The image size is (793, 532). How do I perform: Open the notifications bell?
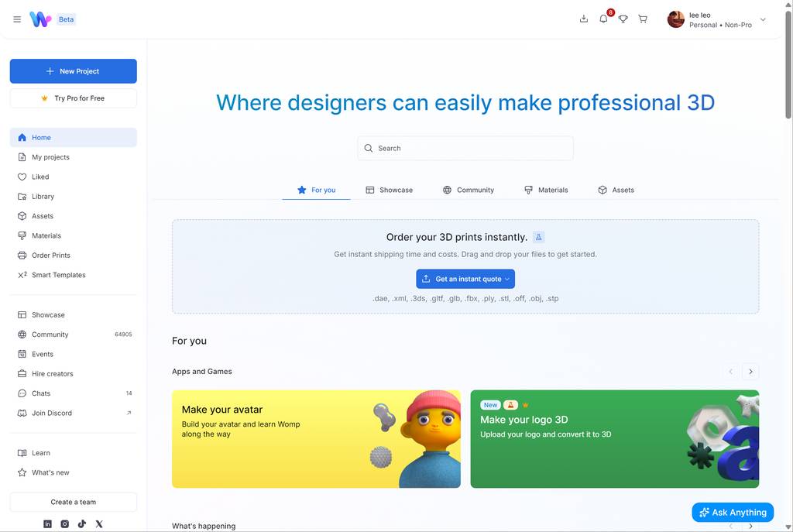(x=603, y=19)
